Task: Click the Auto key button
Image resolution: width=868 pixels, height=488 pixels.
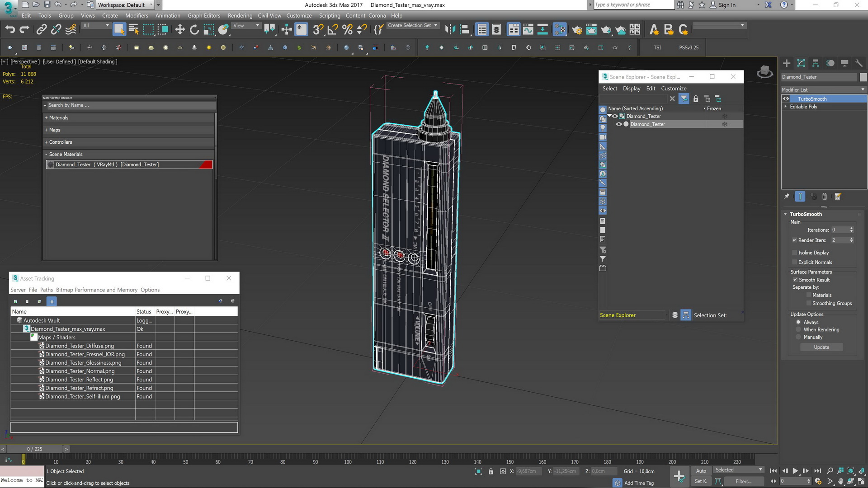Action: point(701,471)
